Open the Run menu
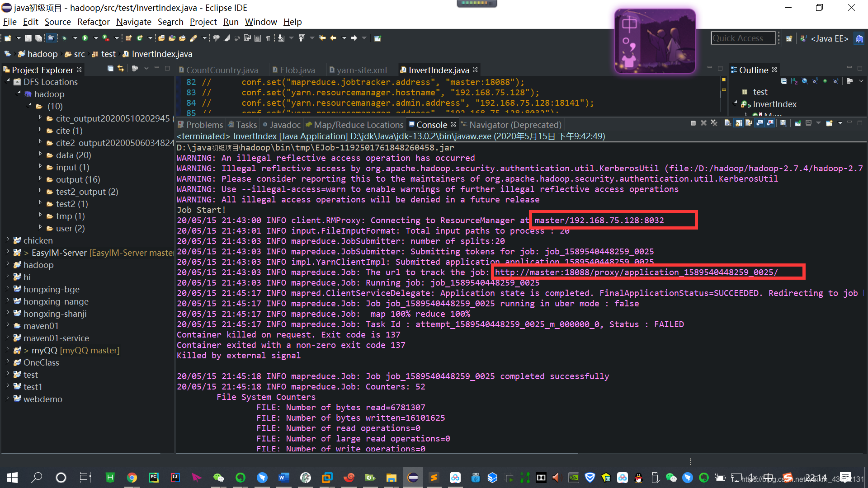The height and width of the screenshot is (488, 868). tap(231, 21)
